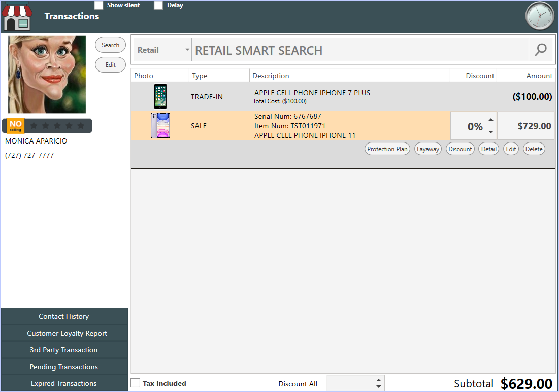Click the $729.00 amount field

point(526,126)
